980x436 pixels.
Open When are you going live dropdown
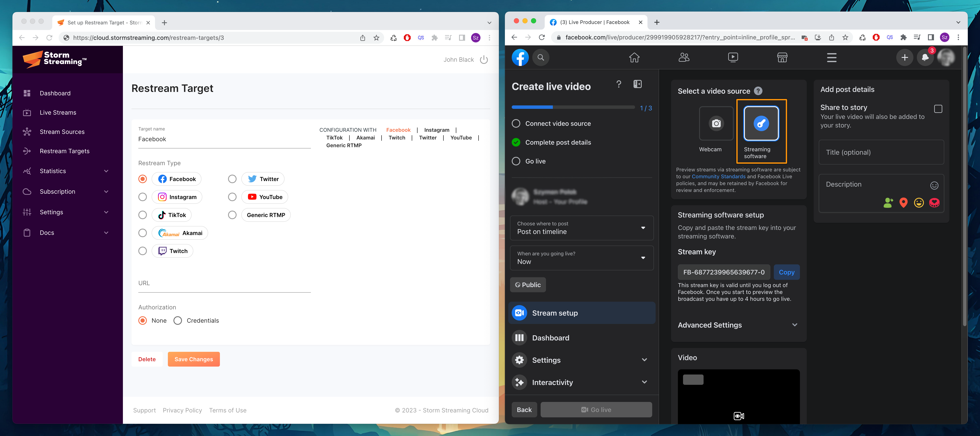click(582, 258)
